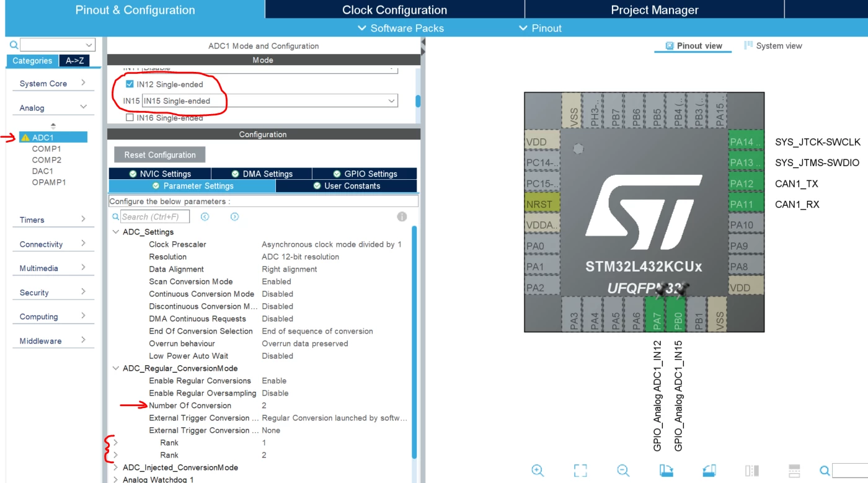Viewport: 868px width, 483px height.
Task: Rotate the chip view counterclockwise
Action: [709, 471]
